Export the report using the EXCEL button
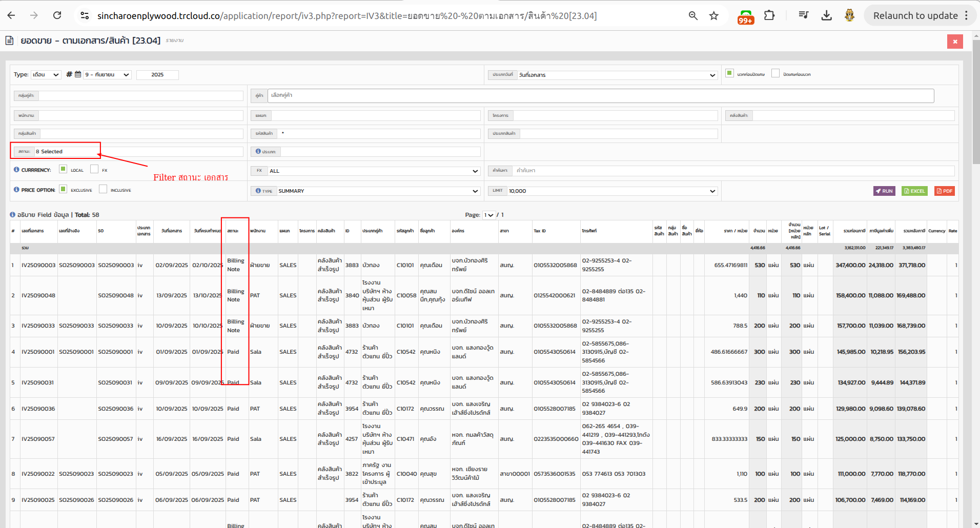Screen dimensions: 980x528 tap(914, 191)
